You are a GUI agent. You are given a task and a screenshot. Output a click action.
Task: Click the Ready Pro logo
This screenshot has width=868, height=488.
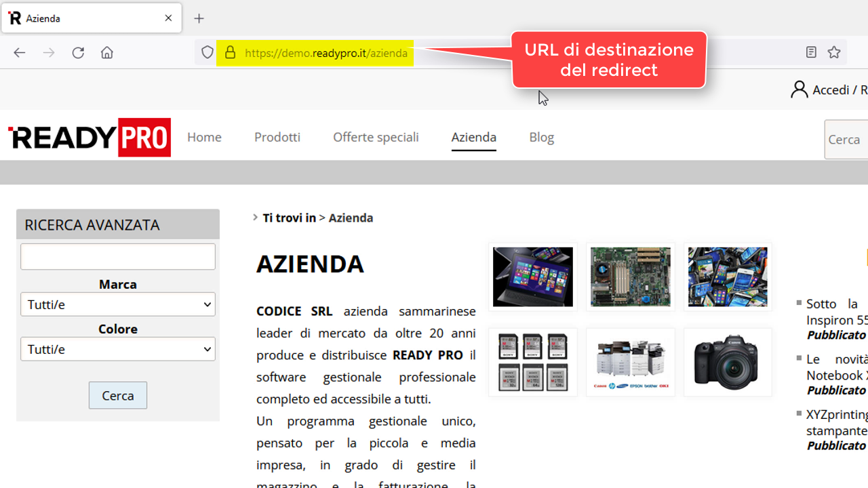[89, 137]
